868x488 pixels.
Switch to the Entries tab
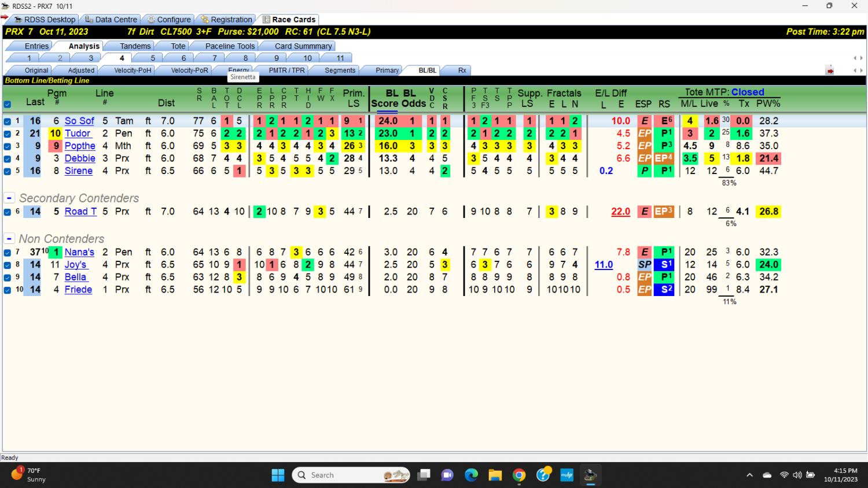pyautogui.click(x=36, y=46)
